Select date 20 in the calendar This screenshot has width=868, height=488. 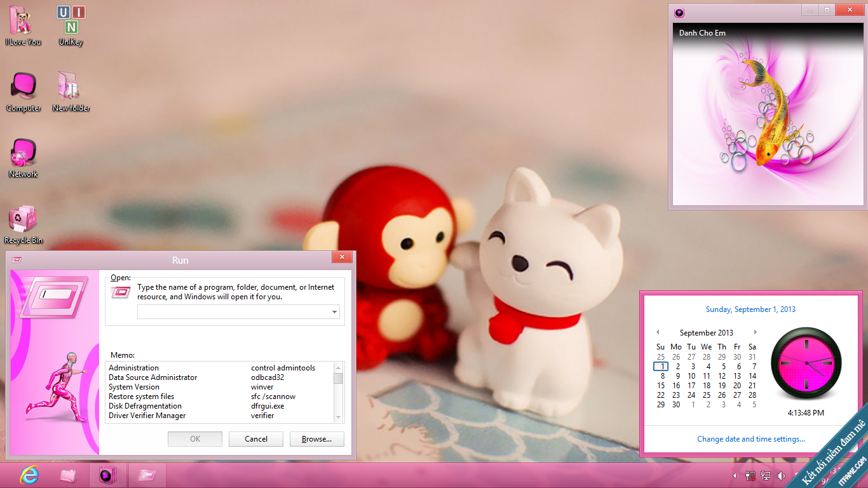737,386
